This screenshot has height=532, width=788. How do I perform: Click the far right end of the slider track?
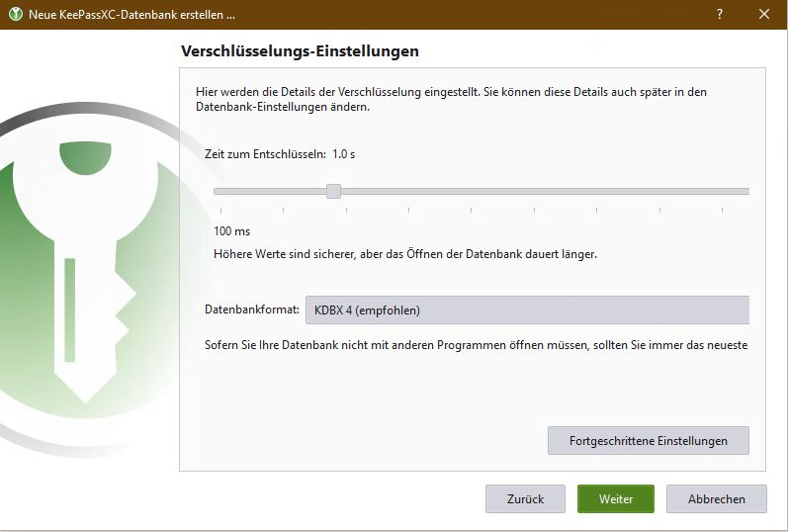pos(745,191)
